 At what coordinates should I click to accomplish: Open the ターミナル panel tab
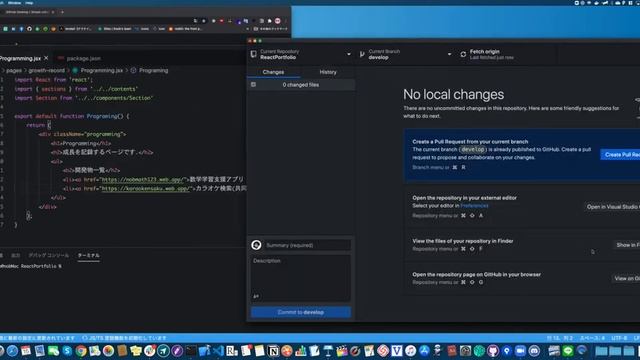89,256
